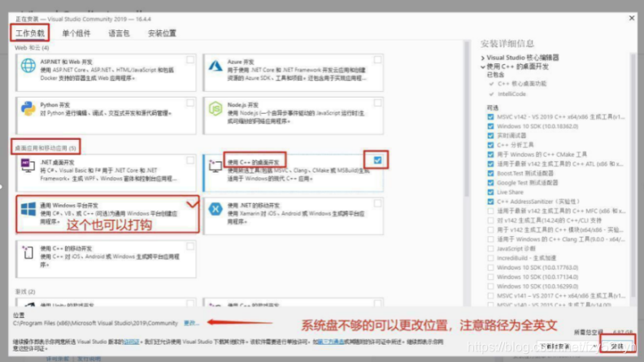This screenshot has height=362, width=644.
Task: Click the 使用 C++ 的移动开发 phone icon
Action: coord(28,252)
